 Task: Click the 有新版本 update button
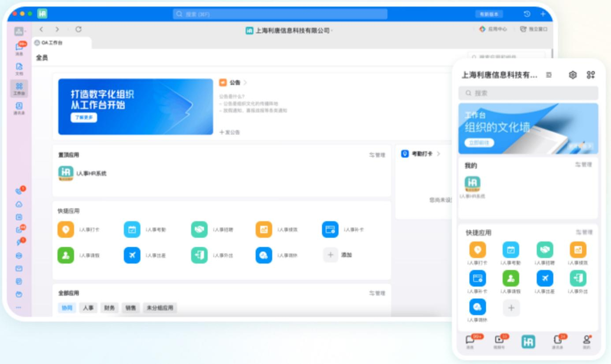click(489, 14)
